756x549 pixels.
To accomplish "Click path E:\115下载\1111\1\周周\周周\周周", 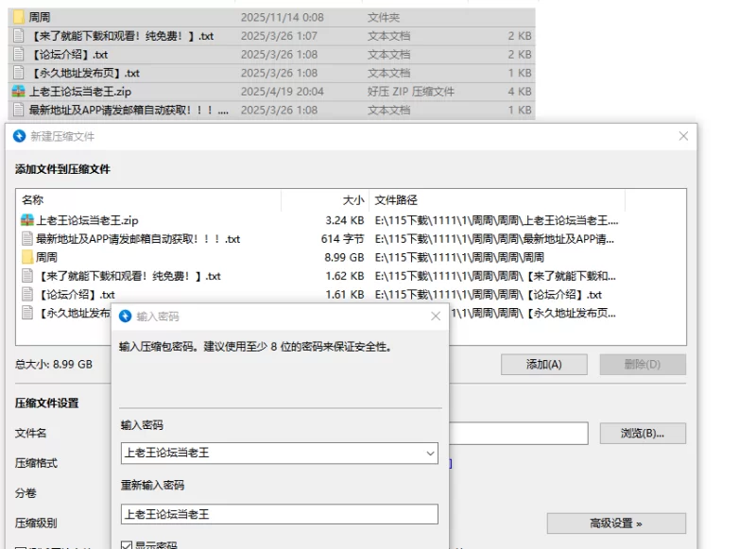I will [459, 257].
